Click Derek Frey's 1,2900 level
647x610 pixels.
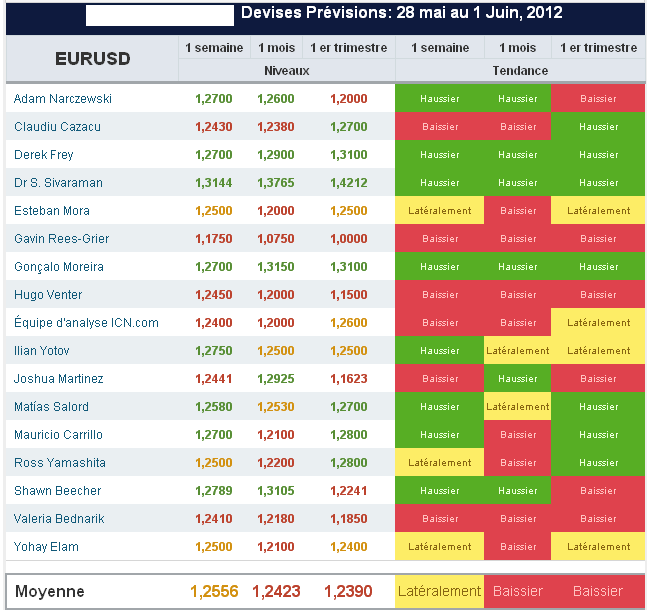276,155
